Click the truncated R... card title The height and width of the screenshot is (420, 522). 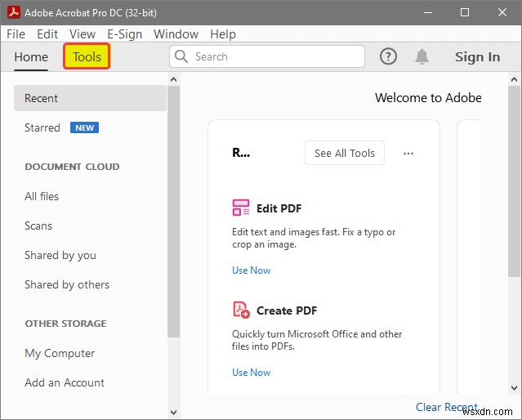241,153
